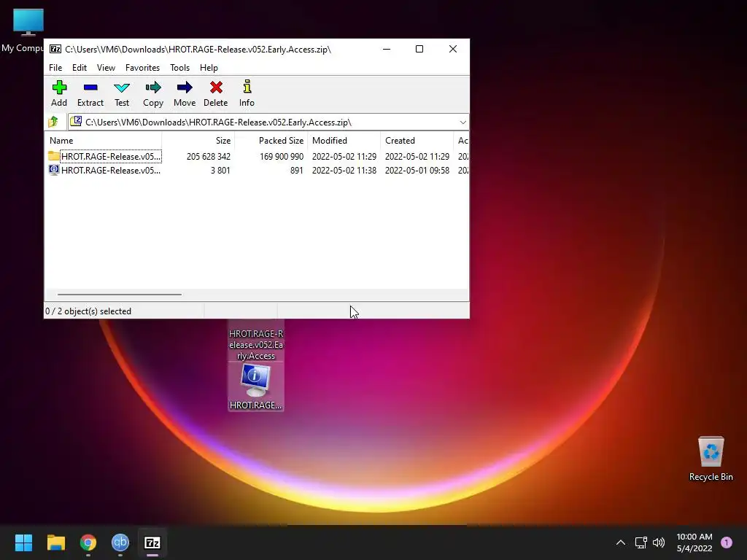
Task: Open the Edit menu
Action: pyautogui.click(x=79, y=68)
